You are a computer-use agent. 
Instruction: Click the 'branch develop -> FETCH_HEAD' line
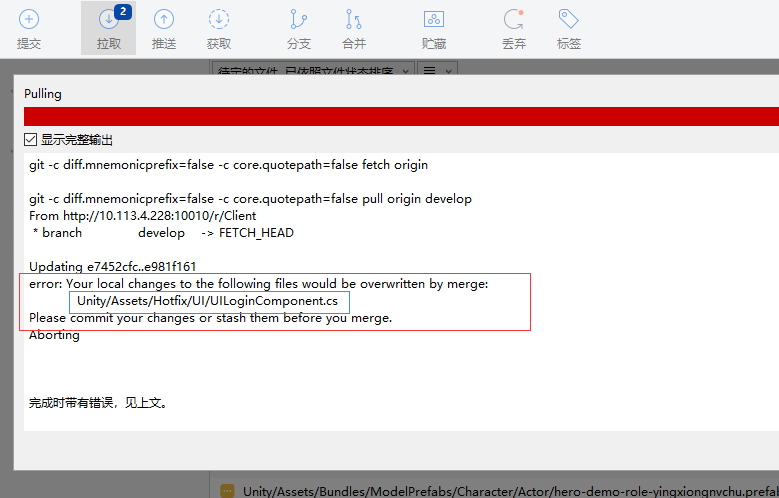click(163, 233)
